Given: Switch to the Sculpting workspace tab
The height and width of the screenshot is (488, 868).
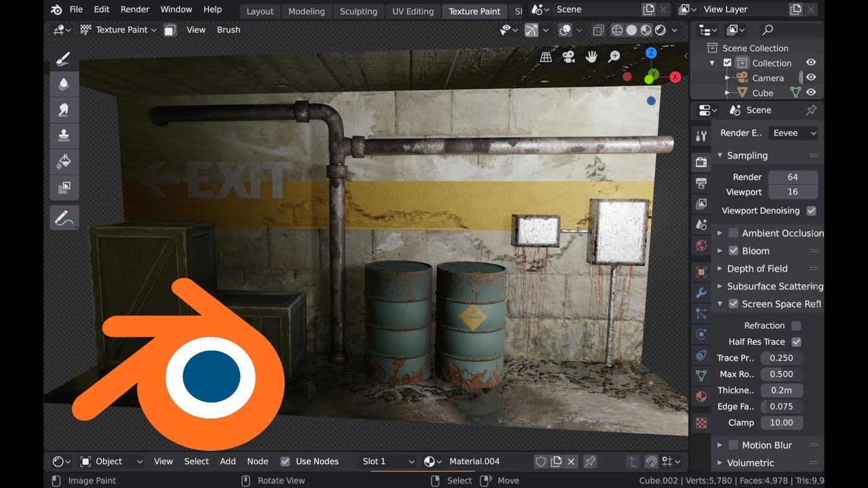Looking at the screenshot, I should pyautogui.click(x=358, y=12).
